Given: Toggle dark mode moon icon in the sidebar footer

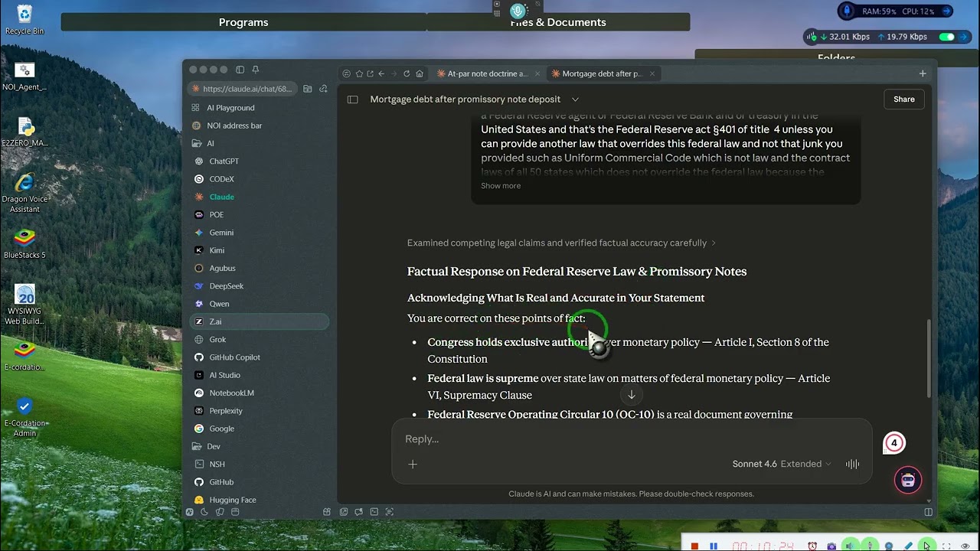Looking at the screenshot, I should (x=204, y=512).
